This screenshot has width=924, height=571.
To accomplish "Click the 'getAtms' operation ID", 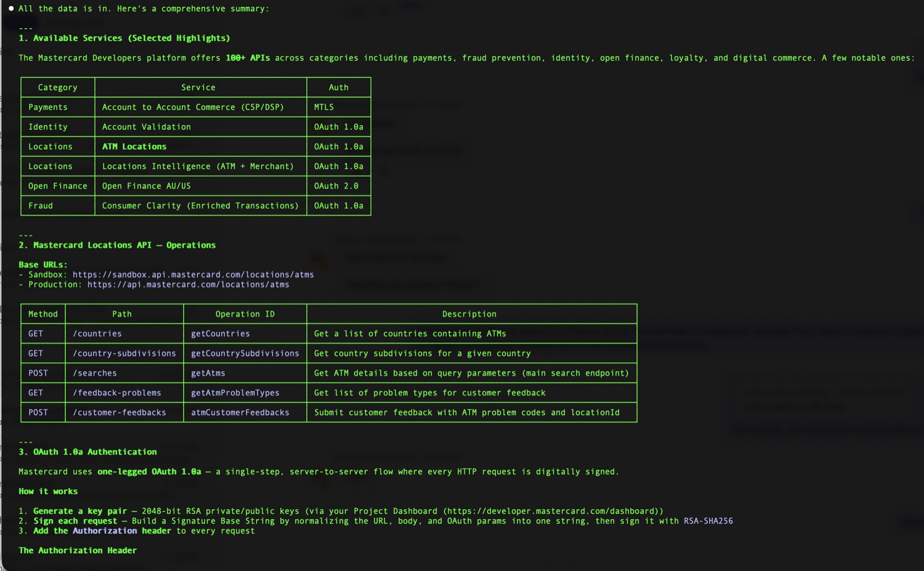I will pyautogui.click(x=208, y=373).
